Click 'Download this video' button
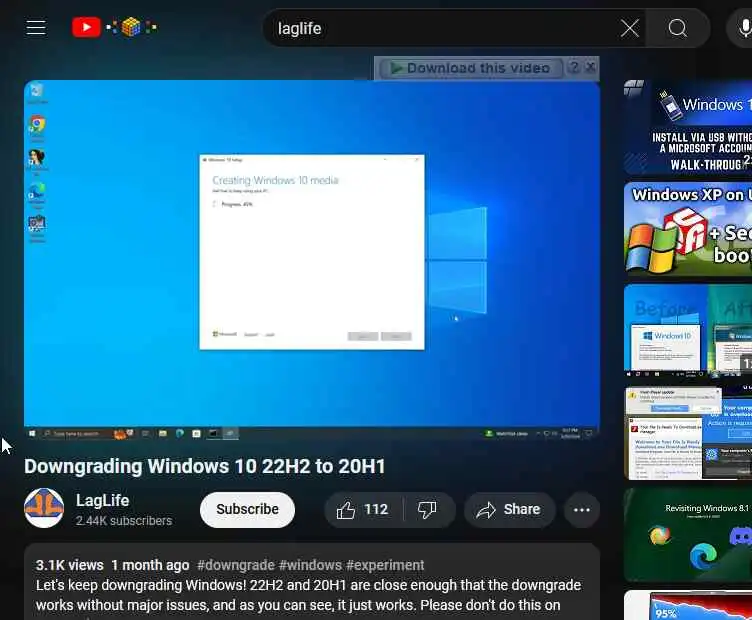 point(470,68)
